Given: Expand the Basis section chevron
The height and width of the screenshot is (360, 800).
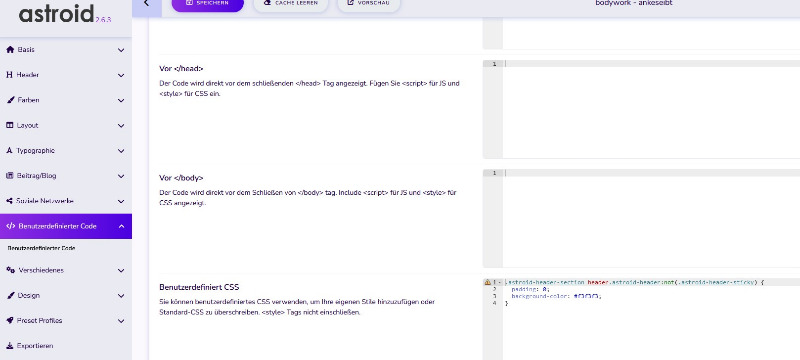Looking at the screenshot, I should pyautogui.click(x=121, y=50).
